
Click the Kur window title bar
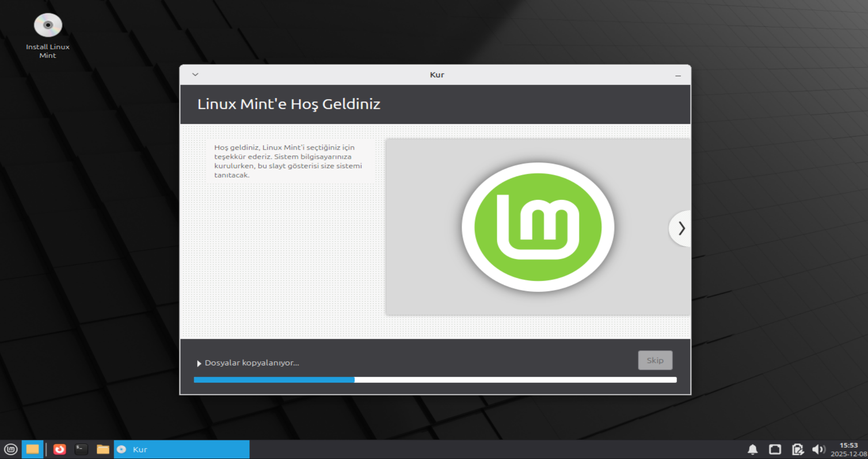click(436, 75)
